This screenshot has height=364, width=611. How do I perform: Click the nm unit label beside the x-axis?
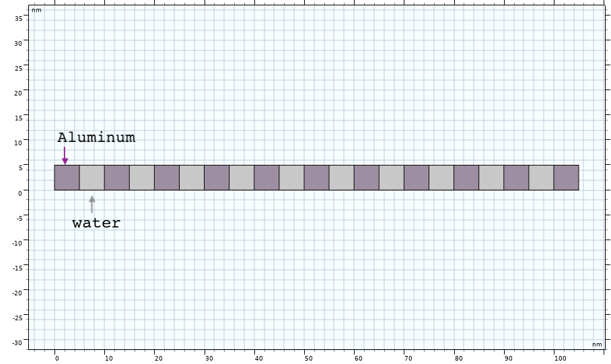pyautogui.click(x=596, y=344)
